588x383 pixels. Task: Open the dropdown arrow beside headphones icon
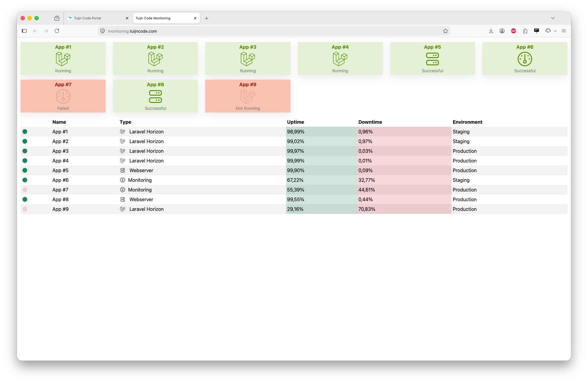click(x=555, y=31)
